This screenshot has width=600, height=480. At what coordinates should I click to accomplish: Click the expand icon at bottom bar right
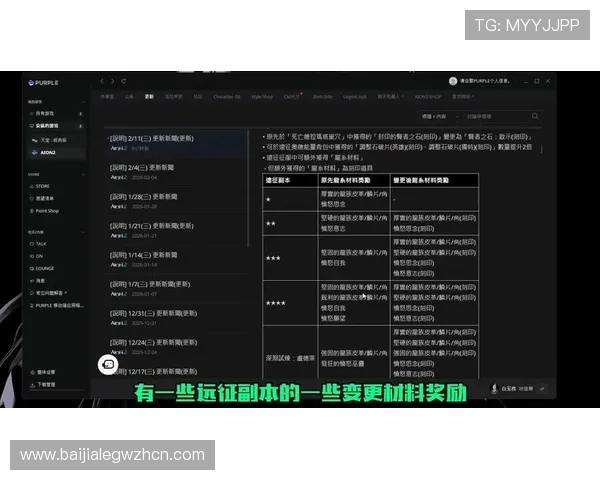542,389
